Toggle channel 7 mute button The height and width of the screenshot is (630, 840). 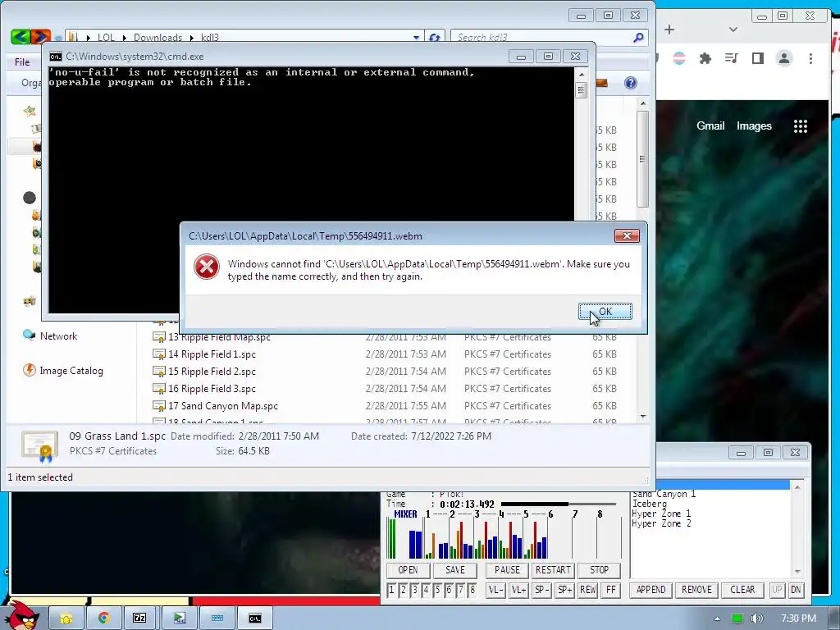[460, 590]
